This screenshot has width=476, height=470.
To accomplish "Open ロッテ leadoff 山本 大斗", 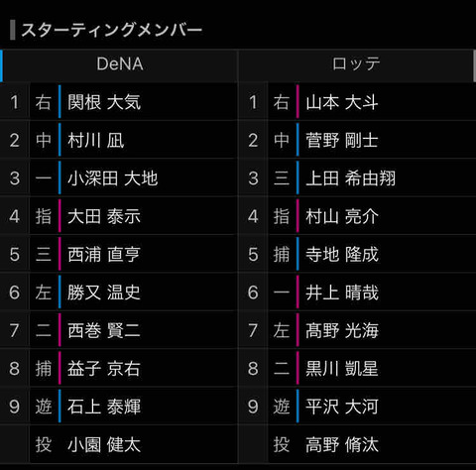I will tap(342, 102).
